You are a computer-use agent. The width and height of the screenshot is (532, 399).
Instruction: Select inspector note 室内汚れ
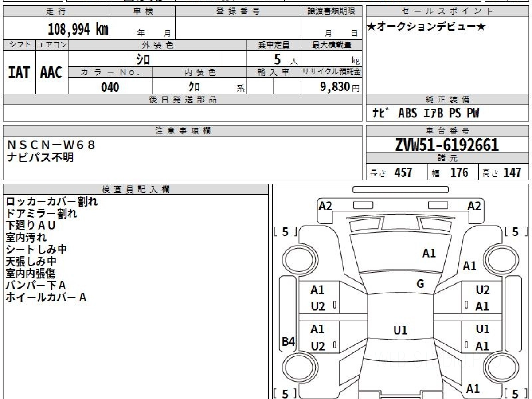[x=26, y=238]
